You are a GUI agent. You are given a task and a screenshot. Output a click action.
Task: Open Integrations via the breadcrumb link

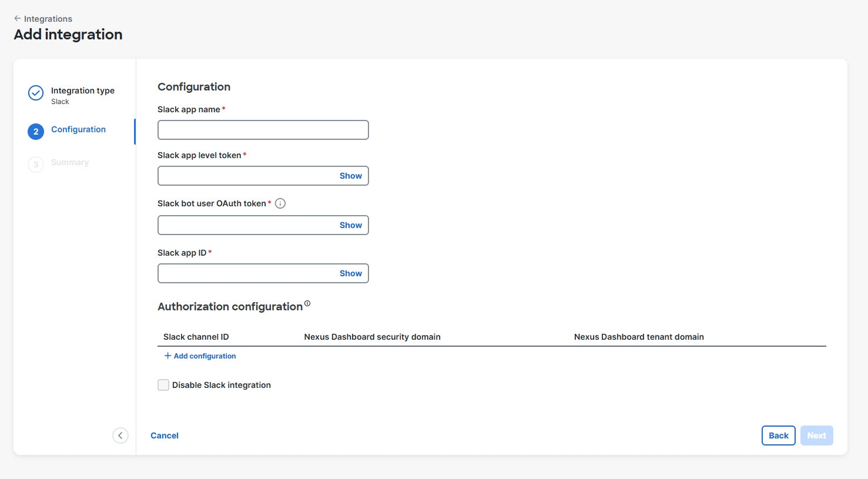pyautogui.click(x=47, y=18)
